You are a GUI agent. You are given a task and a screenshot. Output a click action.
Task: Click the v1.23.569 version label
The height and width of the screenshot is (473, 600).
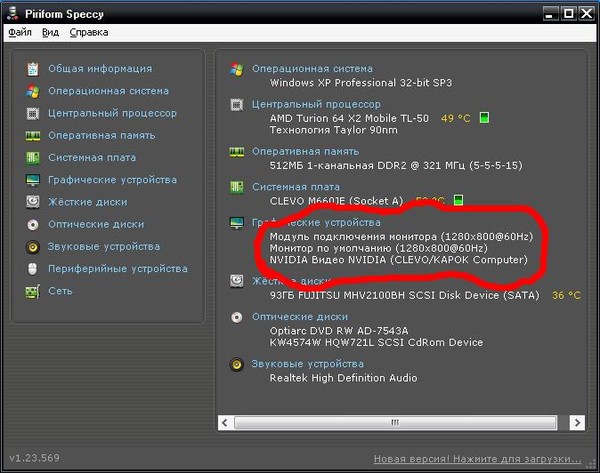(x=34, y=458)
